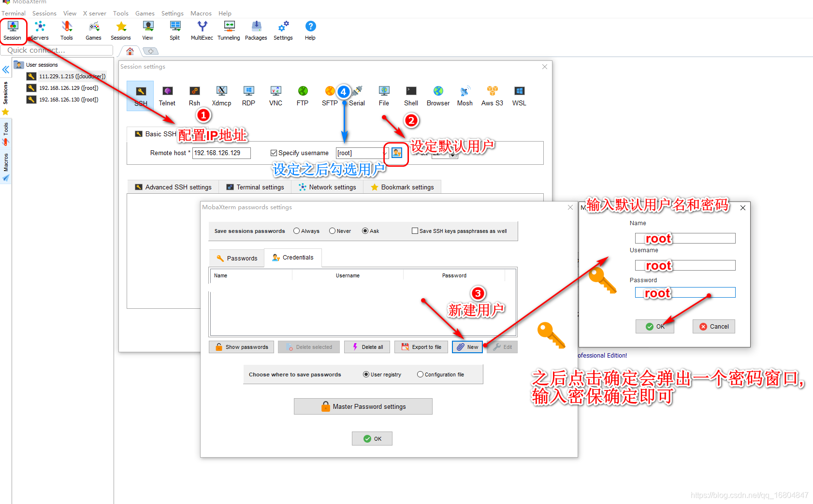Viewport: 813px width, 504px height.
Task: Open the Servers toolbar icon
Action: (40, 30)
